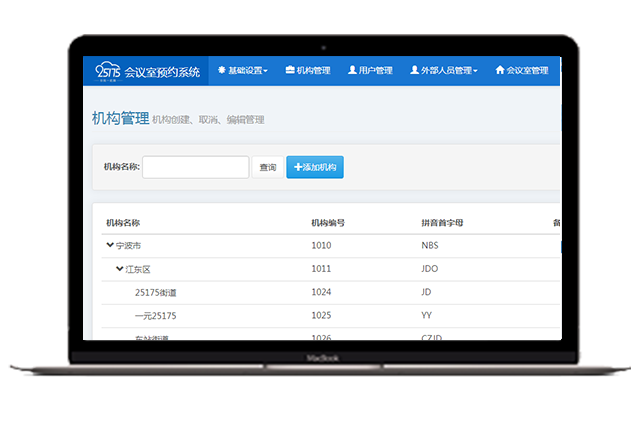640x425 pixels.
Task: Click the person icon for 用户管理
Action: tap(352, 71)
